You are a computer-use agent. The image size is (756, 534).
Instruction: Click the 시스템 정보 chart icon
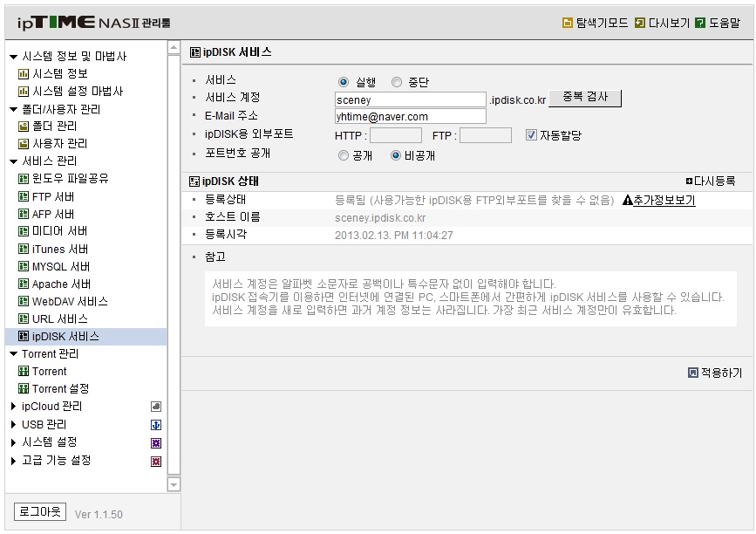tap(24, 74)
